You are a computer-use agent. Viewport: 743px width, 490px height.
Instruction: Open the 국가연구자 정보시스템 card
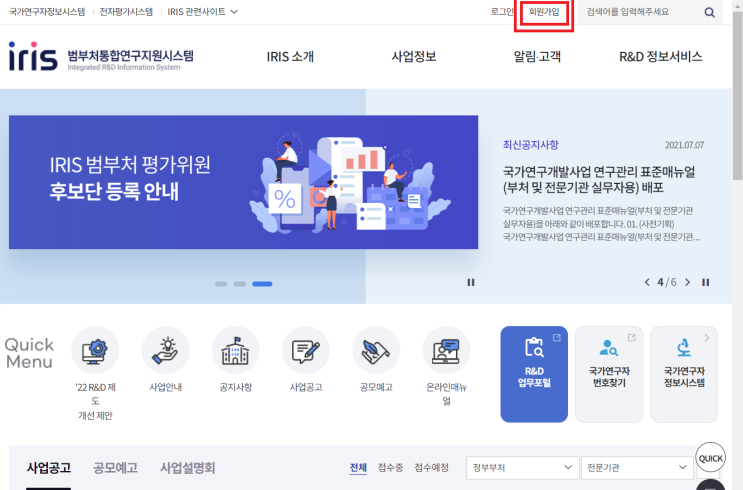(x=684, y=374)
